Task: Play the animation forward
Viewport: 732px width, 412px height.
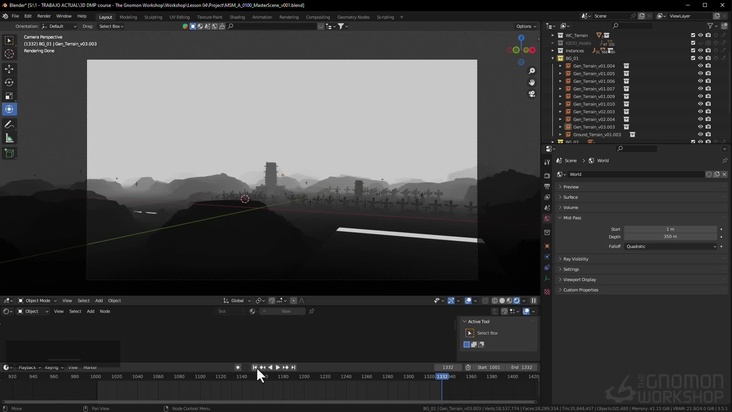Action: [x=278, y=367]
